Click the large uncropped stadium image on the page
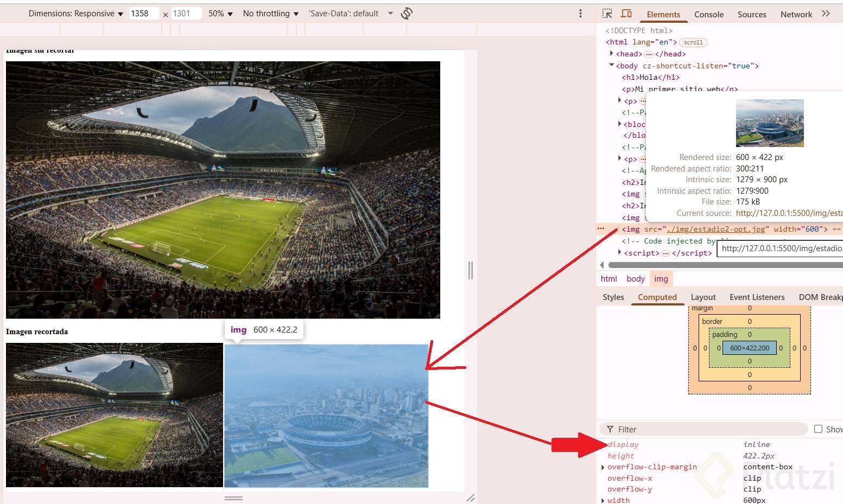 (223, 190)
